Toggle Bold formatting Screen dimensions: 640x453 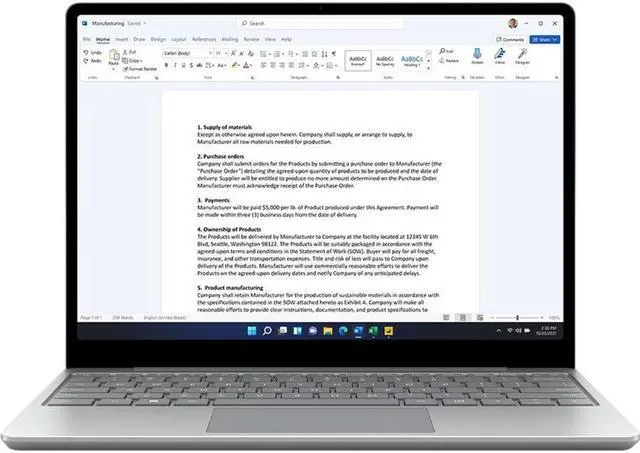pos(165,65)
